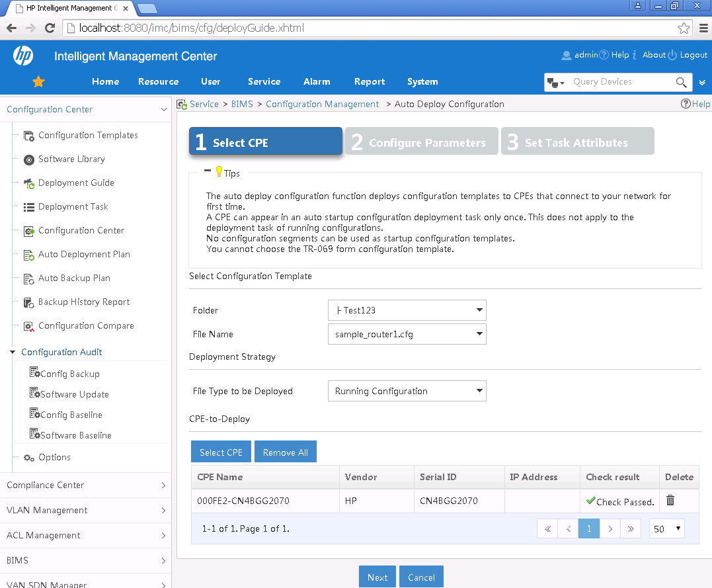Open the System menu
This screenshot has width=712, height=588.
[x=422, y=82]
